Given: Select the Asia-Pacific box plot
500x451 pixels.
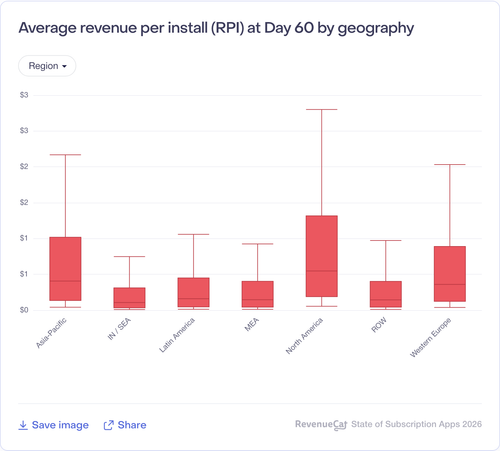Looking at the screenshot, I should (x=65, y=269).
